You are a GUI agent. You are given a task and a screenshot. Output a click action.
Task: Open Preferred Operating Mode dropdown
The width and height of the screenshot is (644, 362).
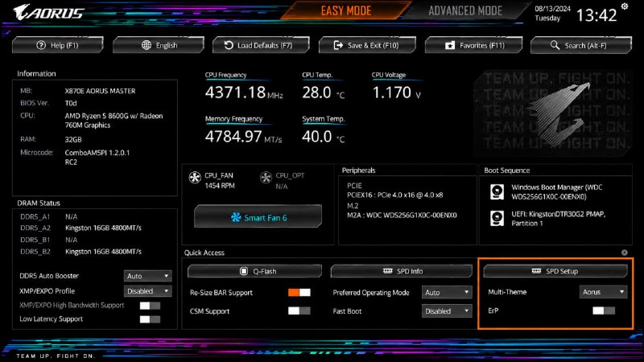click(x=447, y=292)
